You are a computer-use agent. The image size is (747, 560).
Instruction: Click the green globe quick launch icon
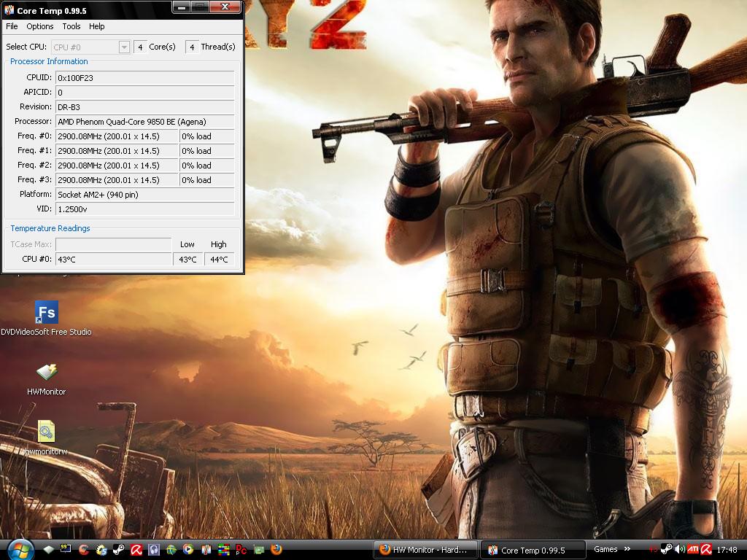tap(171, 550)
